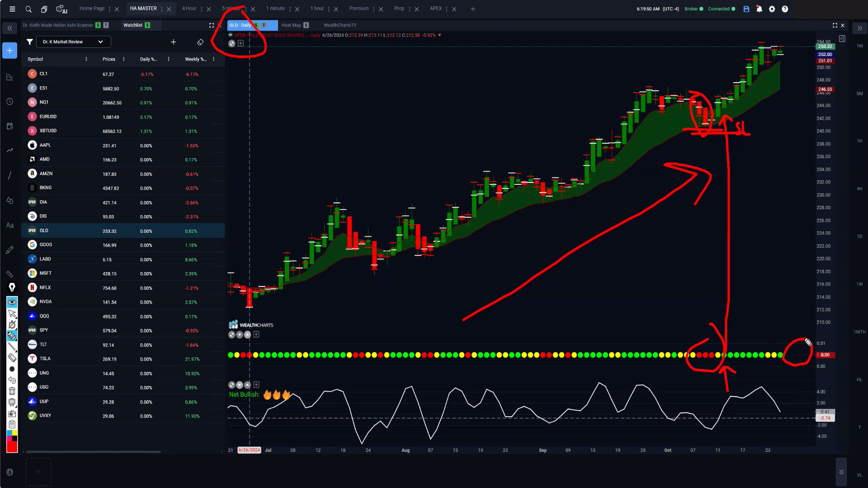Click the undo drawing arrow
The height and width of the screenshot is (488, 868).
12,380
